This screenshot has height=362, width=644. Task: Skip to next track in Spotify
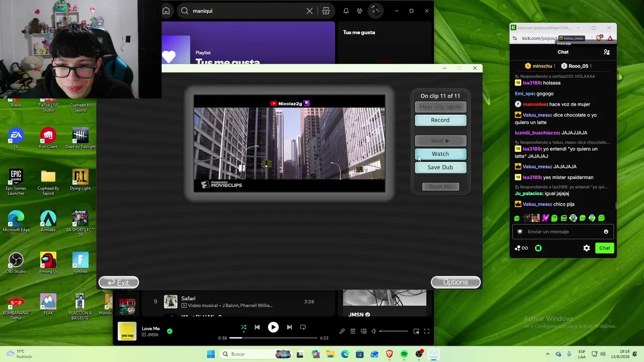pyautogui.click(x=289, y=327)
